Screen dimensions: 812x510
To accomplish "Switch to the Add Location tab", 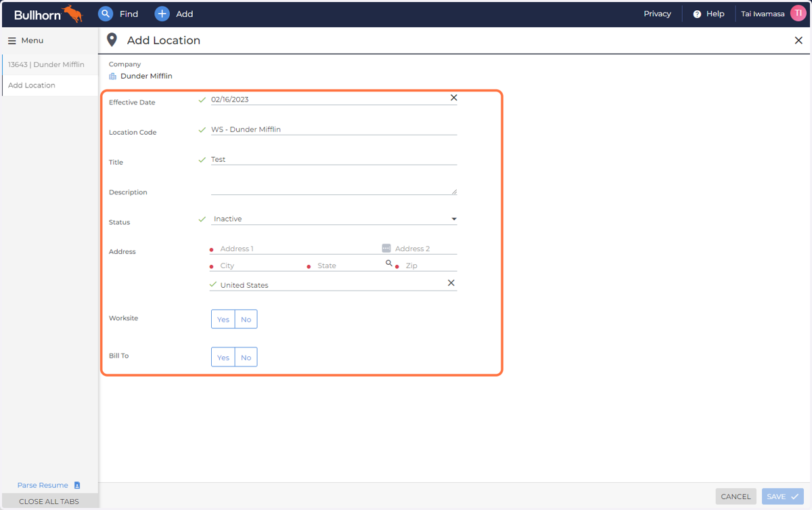I will click(50, 85).
